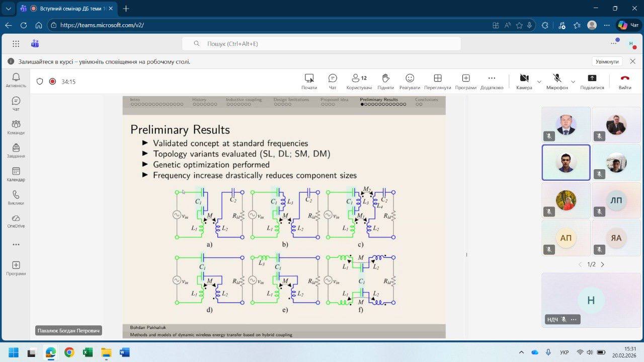The width and height of the screenshot is (644, 362).
Task: Click the Teams search field
Action: [321, 44]
